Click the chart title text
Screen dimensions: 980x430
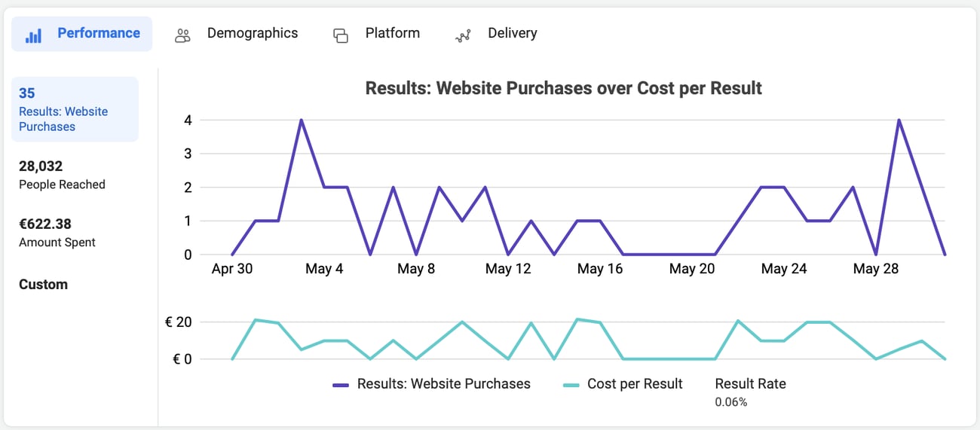click(563, 88)
